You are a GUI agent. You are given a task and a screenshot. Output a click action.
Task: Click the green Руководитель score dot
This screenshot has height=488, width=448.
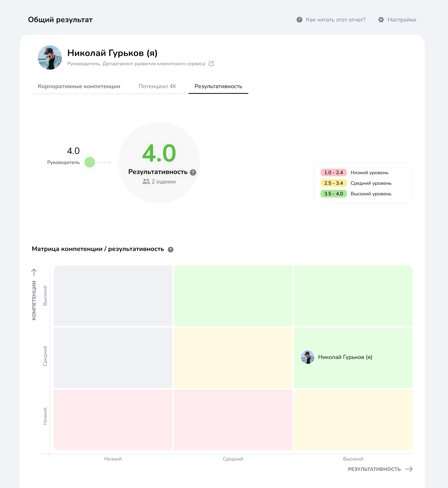pyautogui.click(x=90, y=162)
